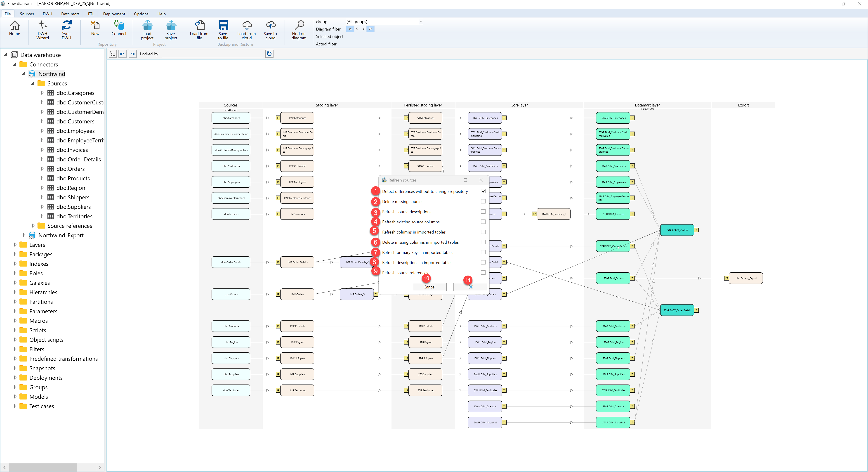Expand the Packages folder

point(15,254)
